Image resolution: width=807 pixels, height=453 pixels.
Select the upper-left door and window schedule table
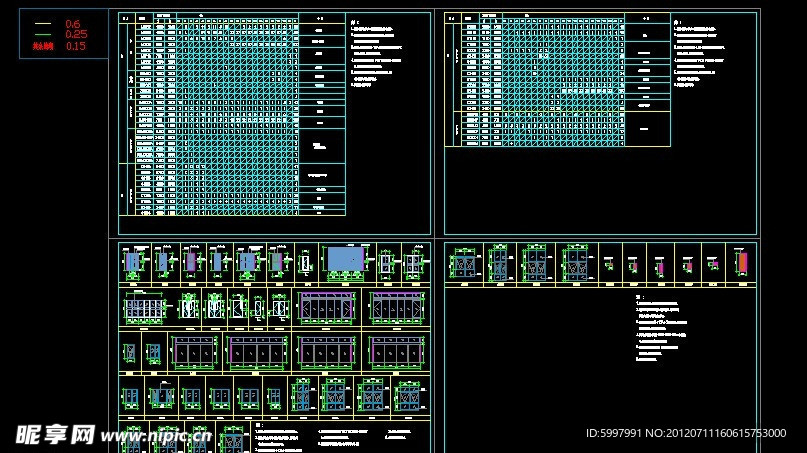(x=230, y=115)
